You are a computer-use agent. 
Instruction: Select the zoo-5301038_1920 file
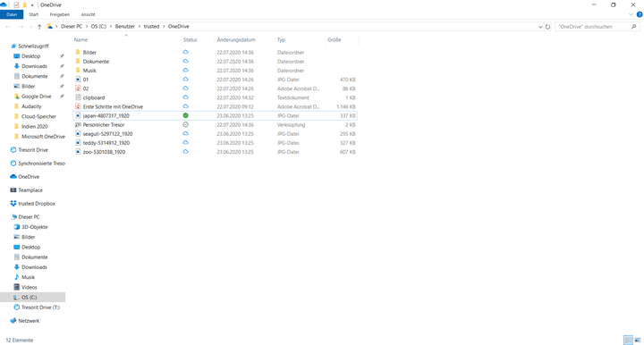point(104,152)
